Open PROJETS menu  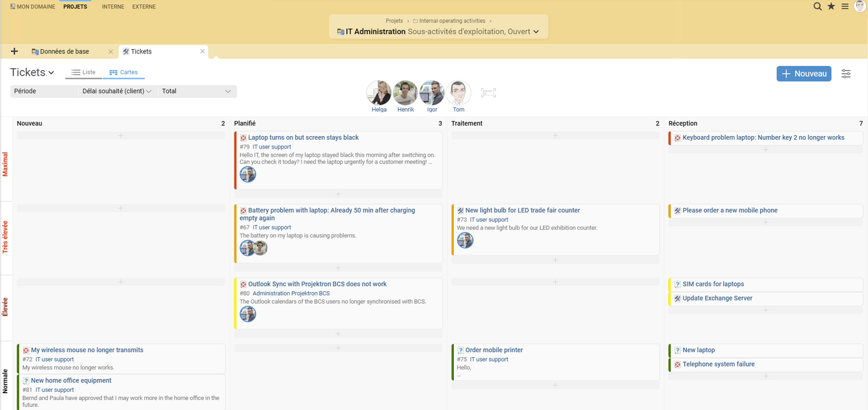(75, 7)
